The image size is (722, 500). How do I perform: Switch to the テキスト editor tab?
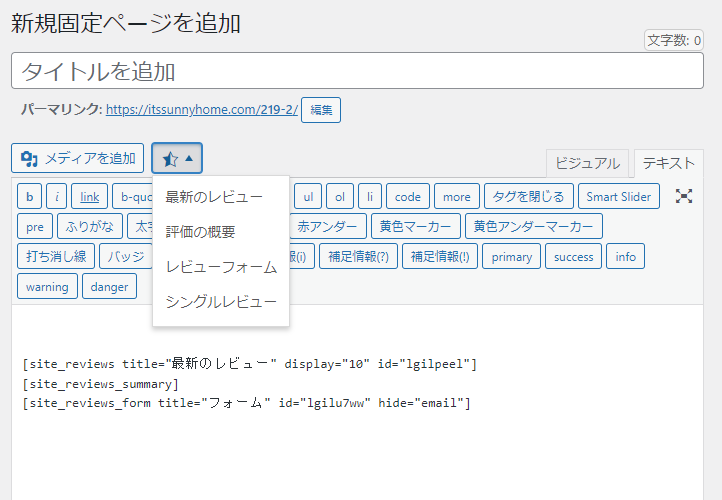[668, 164]
